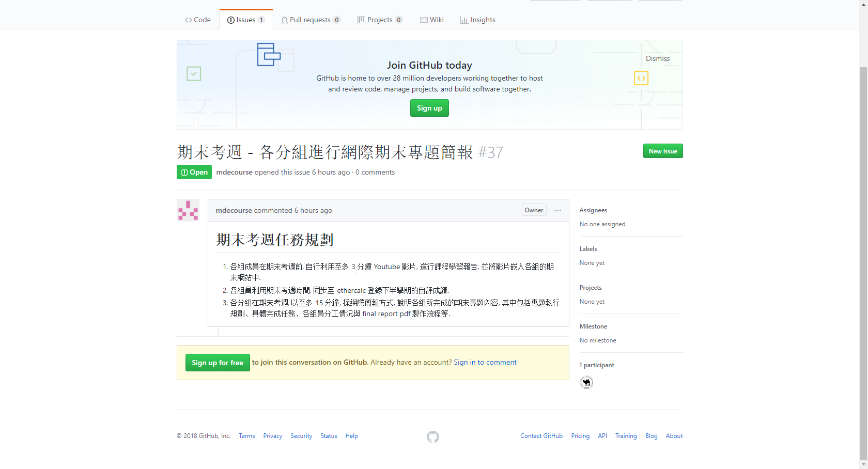The image size is (868, 469).
Task: Click the 'No one assigned' text
Action: [x=602, y=224]
